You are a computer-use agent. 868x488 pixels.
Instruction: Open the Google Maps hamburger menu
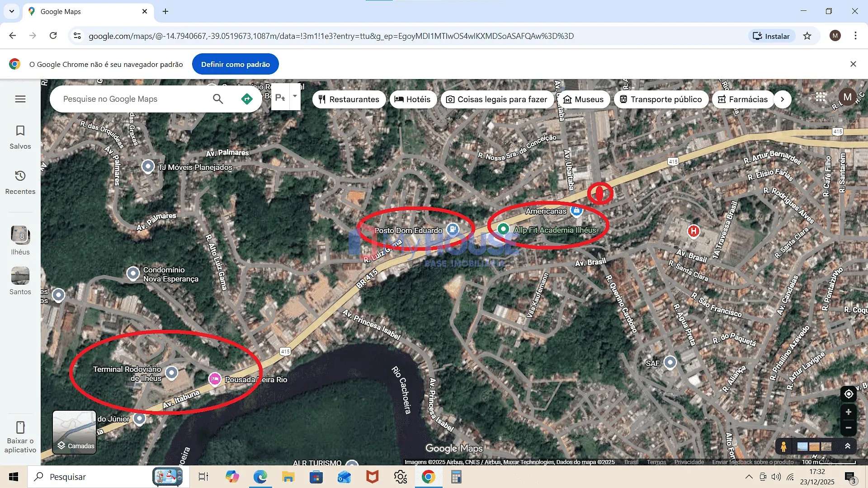tap(20, 99)
